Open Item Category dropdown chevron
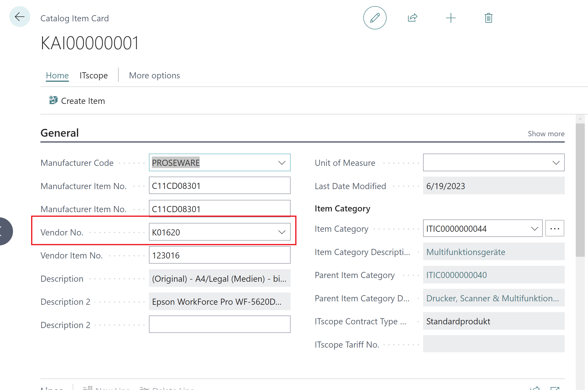 pos(535,228)
